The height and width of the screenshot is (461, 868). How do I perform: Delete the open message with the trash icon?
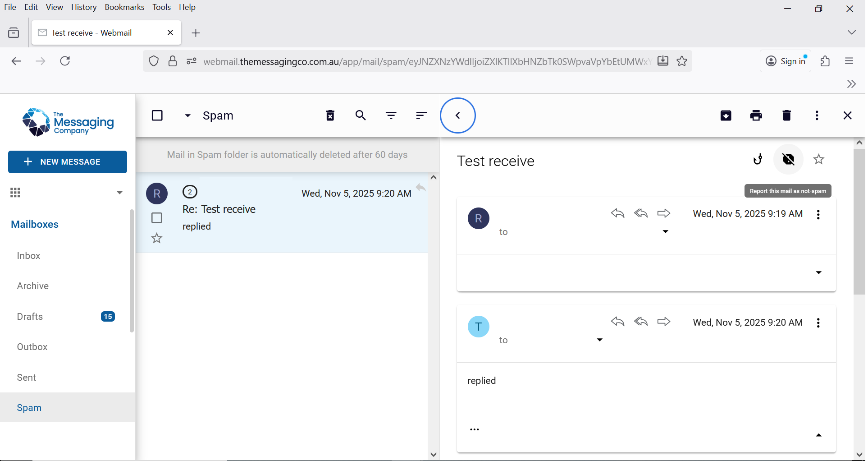click(x=787, y=115)
